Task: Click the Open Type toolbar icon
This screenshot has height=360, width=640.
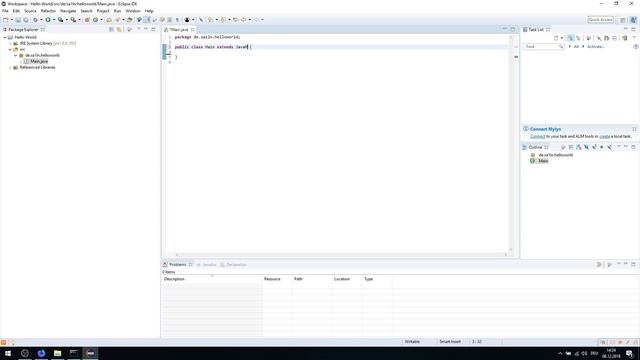Action: (109, 20)
